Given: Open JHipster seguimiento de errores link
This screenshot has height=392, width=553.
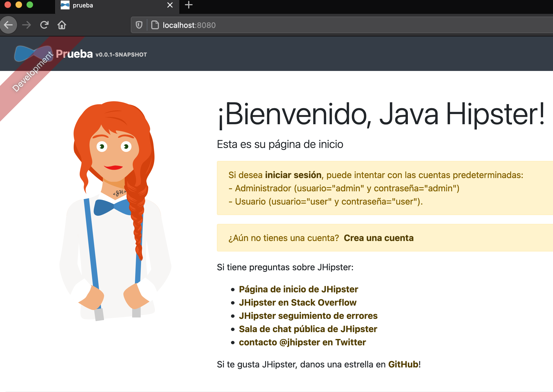Looking at the screenshot, I should point(308,316).
